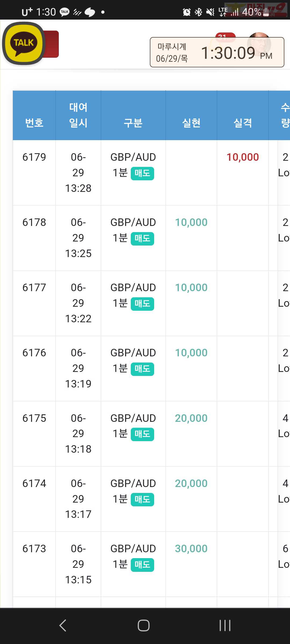Tap the 30,000 amount in row 6173
Image resolution: width=290 pixels, height=644 pixels.
tap(191, 549)
